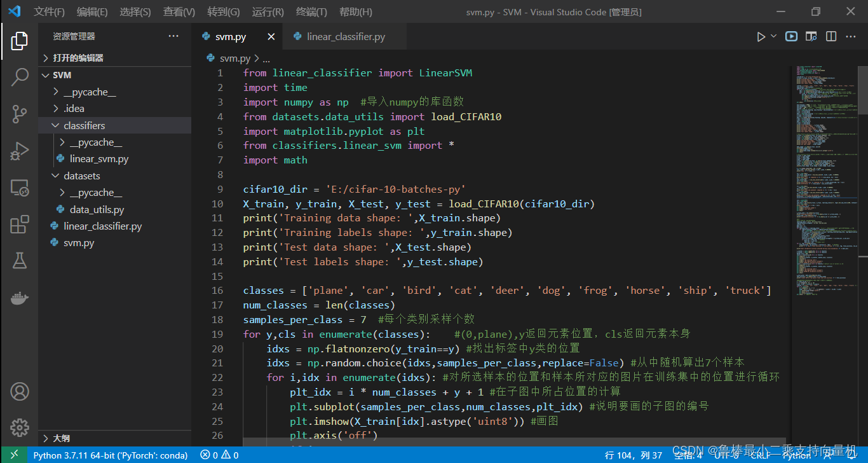The image size is (868, 463).
Task: Open the 查看(V) menu
Action: (179, 12)
